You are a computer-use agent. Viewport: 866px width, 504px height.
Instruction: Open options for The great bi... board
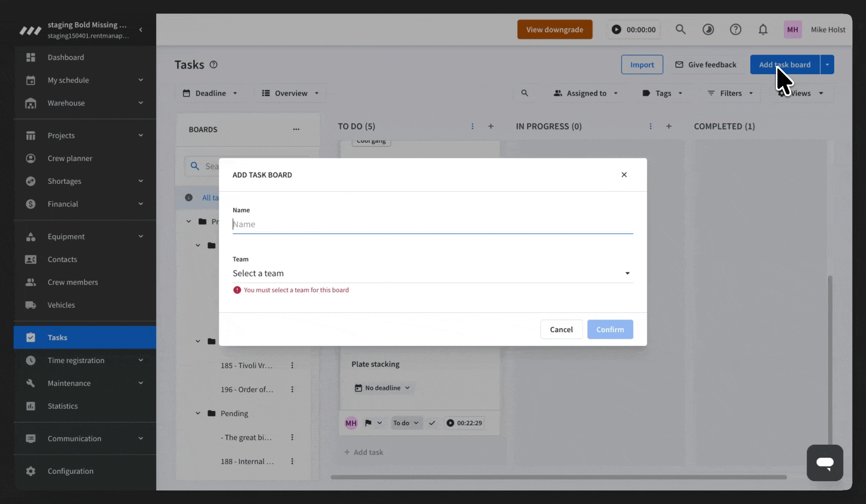tap(292, 437)
